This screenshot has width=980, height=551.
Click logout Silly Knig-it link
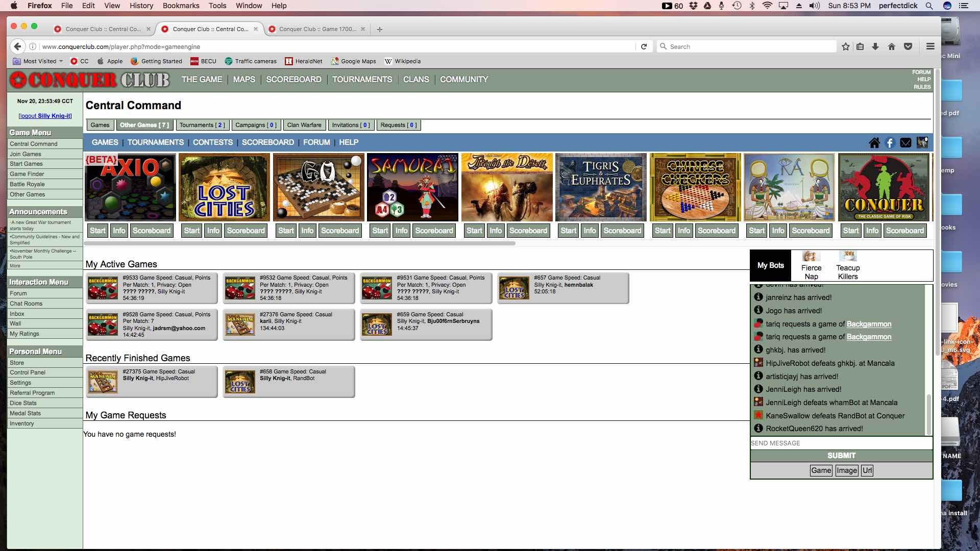point(45,116)
